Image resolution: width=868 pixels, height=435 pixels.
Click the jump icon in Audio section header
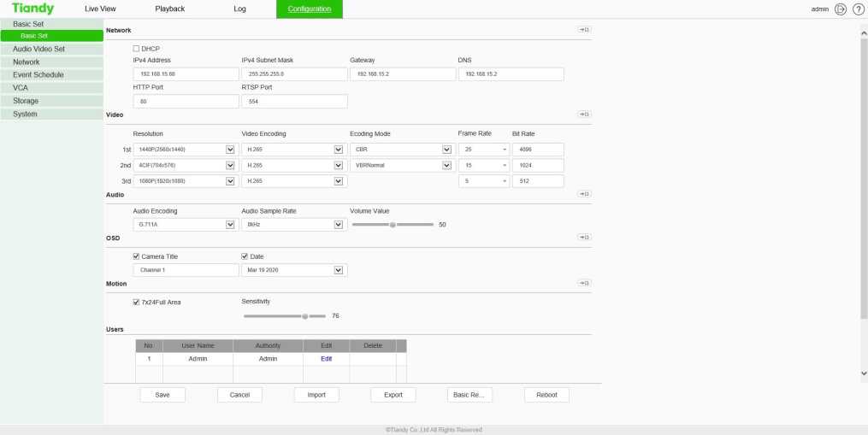585,194
